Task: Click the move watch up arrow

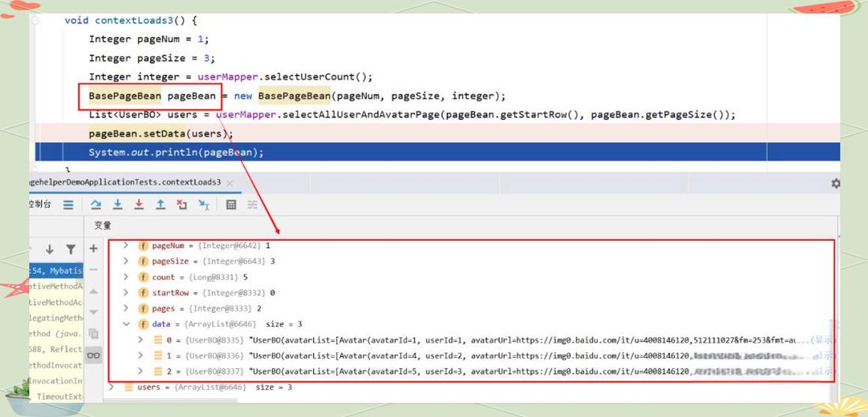Action: tap(93, 291)
